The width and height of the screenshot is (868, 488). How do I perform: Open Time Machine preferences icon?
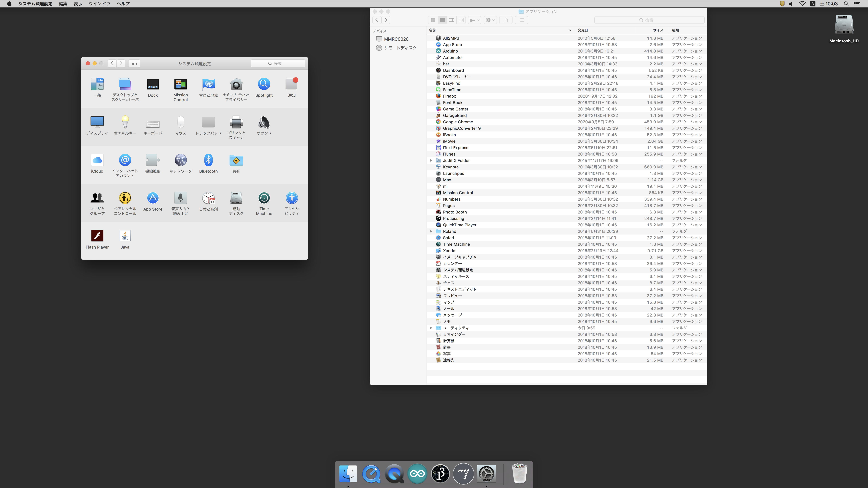pos(264,198)
